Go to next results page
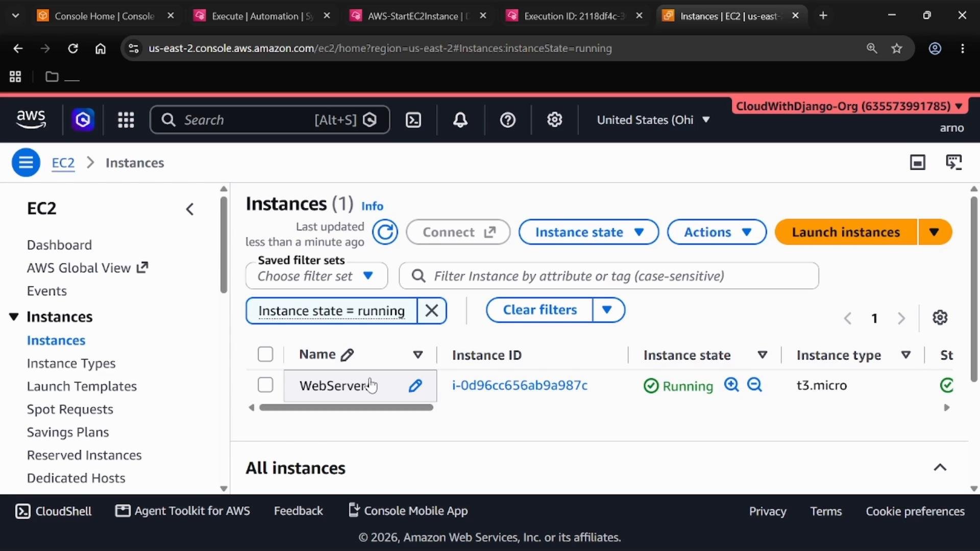Screen dimensions: 980x551 tap(901, 318)
